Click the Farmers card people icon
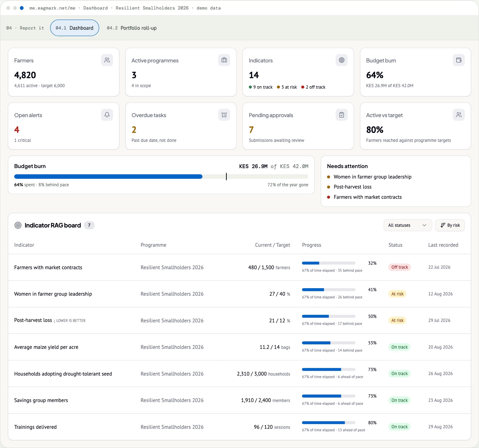Screen dimensions: 479x448 coord(107,60)
